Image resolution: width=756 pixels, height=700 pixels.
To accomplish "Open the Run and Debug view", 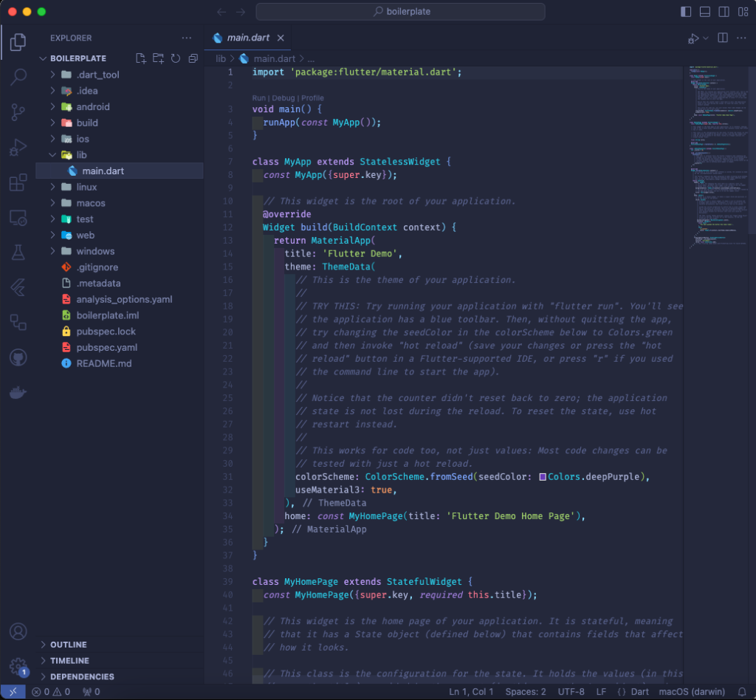I will click(18, 147).
